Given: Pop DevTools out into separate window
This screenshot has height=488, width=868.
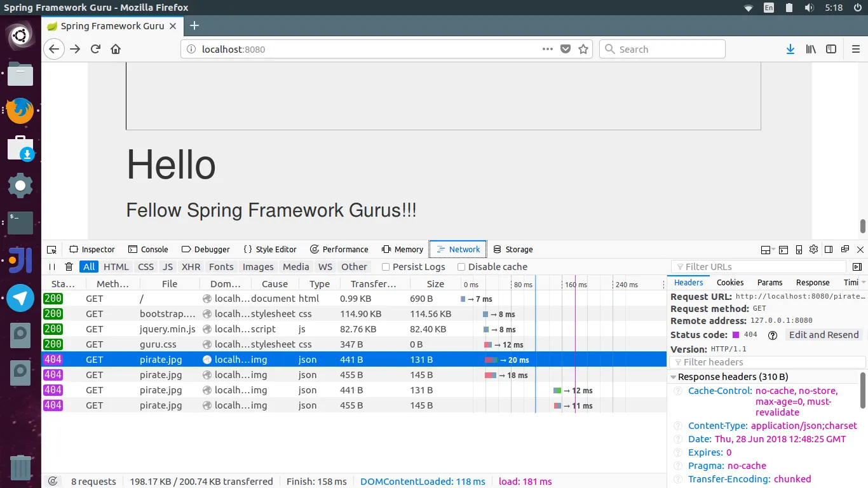Looking at the screenshot, I should 845,250.
